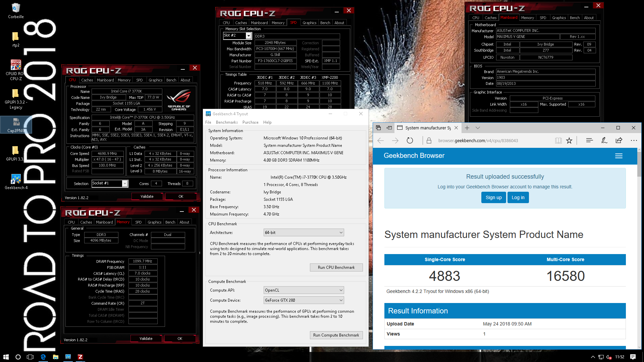Click Validate in the Memory tab window
The width and height of the screenshot is (644, 362).
point(146,339)
